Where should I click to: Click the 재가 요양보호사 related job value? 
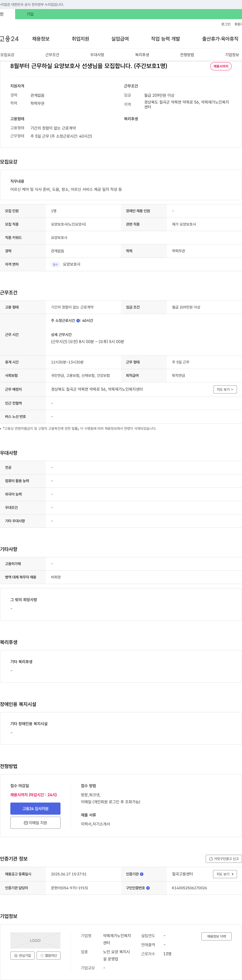(184, 224)
